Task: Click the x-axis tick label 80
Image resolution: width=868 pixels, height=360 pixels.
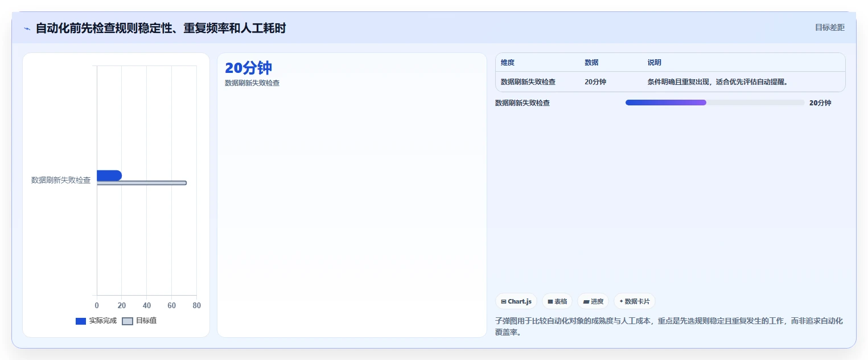Action: point(197,306)
